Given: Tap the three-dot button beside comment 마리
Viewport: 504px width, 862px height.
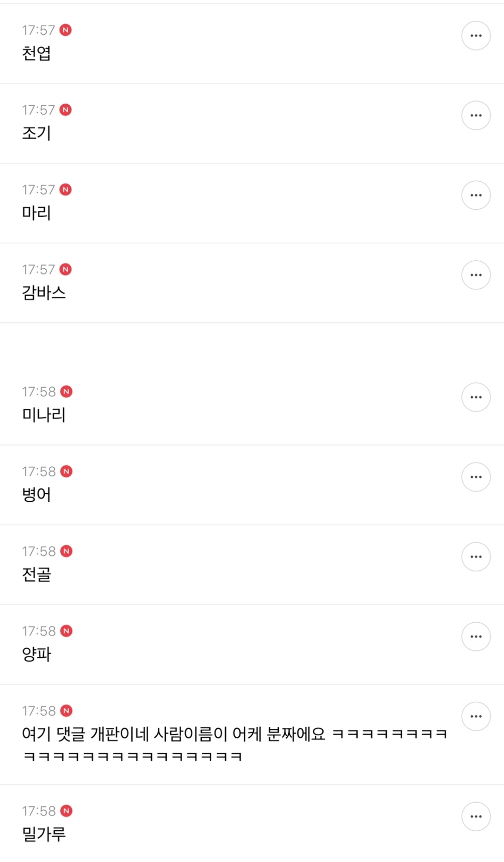Looking at the screenshot, I should coord(476,195).
